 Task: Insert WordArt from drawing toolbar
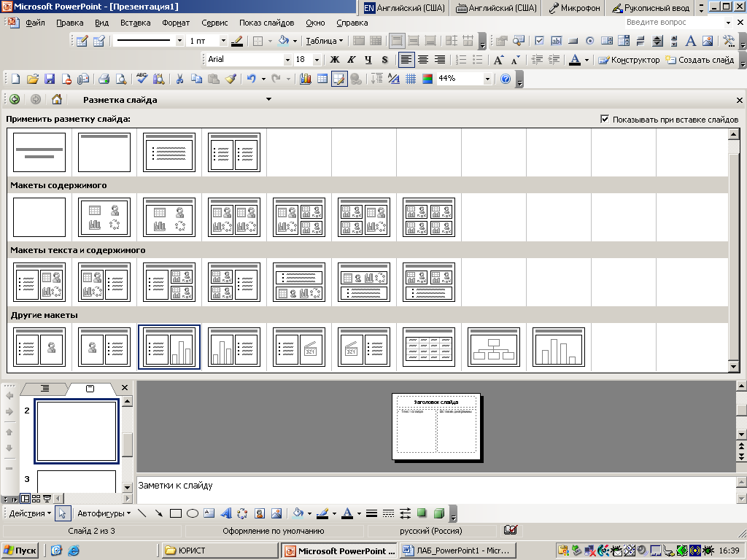click(226, 513)
